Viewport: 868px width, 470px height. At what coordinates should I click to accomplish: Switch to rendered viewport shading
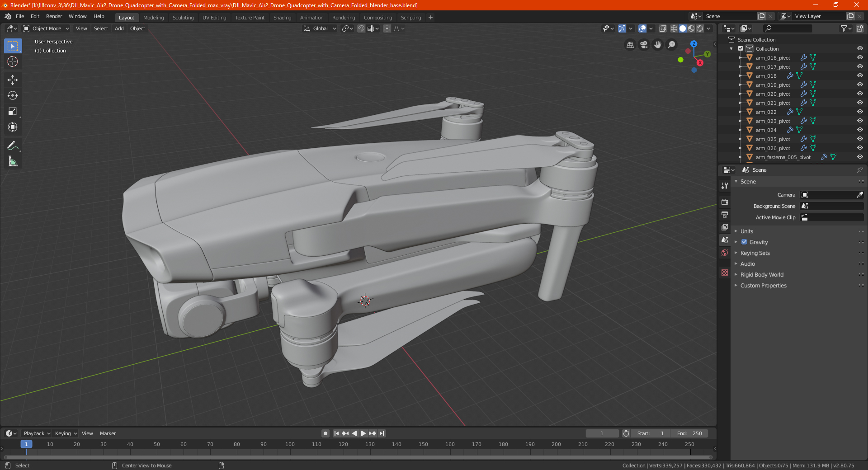click(700, 28)
